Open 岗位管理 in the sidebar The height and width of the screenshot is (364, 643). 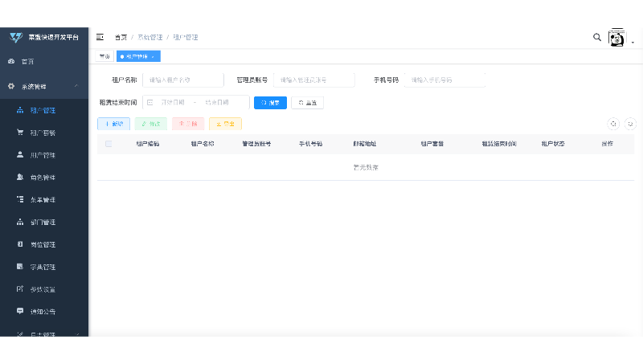44,244
